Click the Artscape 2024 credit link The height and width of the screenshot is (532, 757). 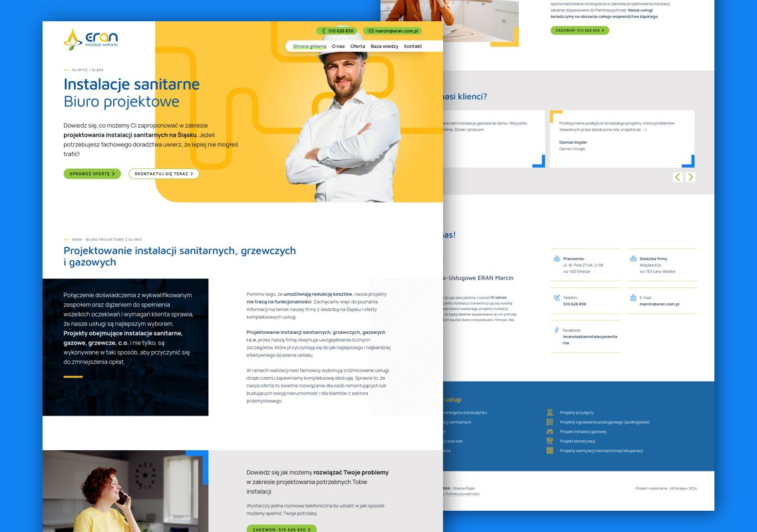click(667, 489)
